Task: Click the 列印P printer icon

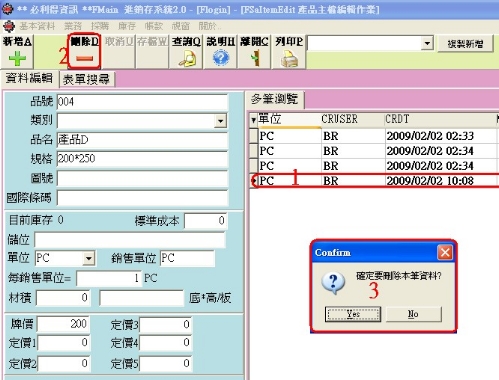Action: point(289,59)
